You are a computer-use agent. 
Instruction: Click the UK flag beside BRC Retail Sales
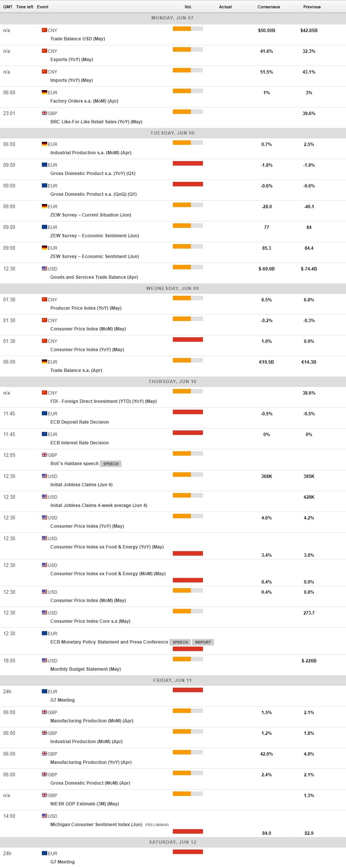tap(45, 113)
